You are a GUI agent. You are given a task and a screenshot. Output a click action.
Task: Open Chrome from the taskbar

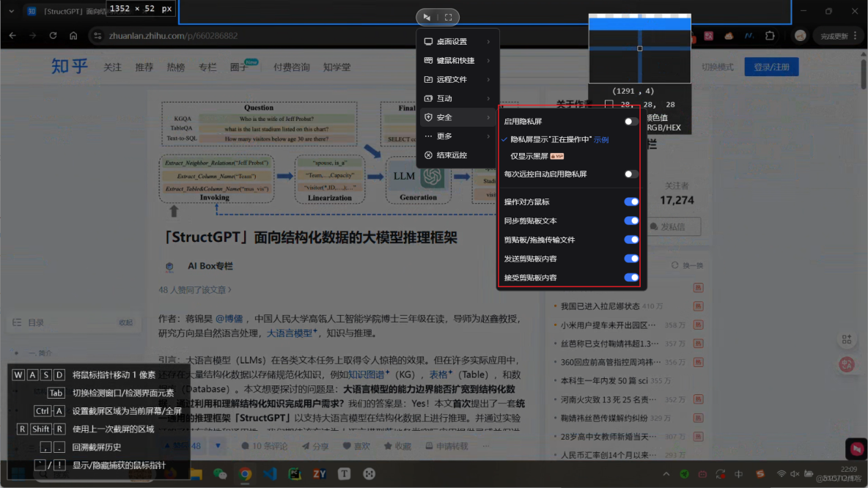pyautogui.click(x=245, y=474)
